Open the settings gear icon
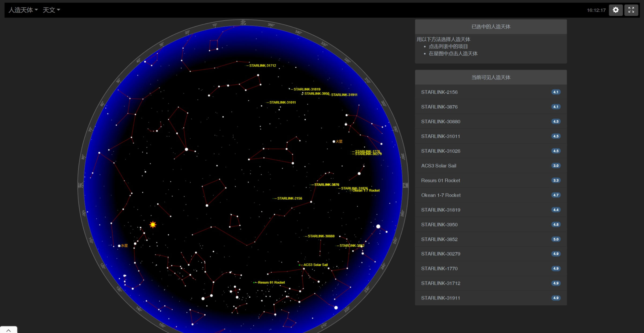644x333 pixels. tap(616, 10)
